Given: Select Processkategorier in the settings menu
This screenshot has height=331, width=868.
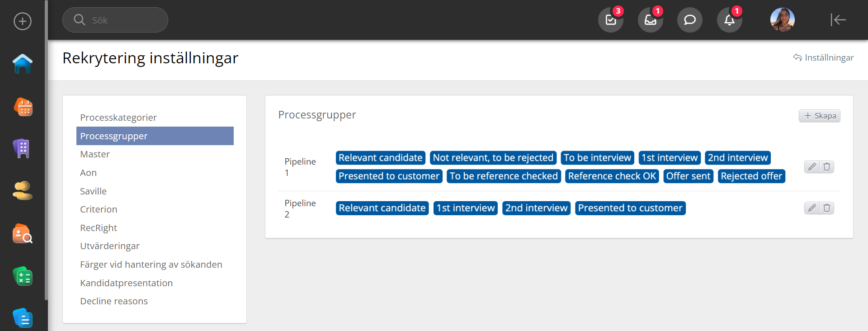Looking at the screenshot, I should tap(118, 118).
